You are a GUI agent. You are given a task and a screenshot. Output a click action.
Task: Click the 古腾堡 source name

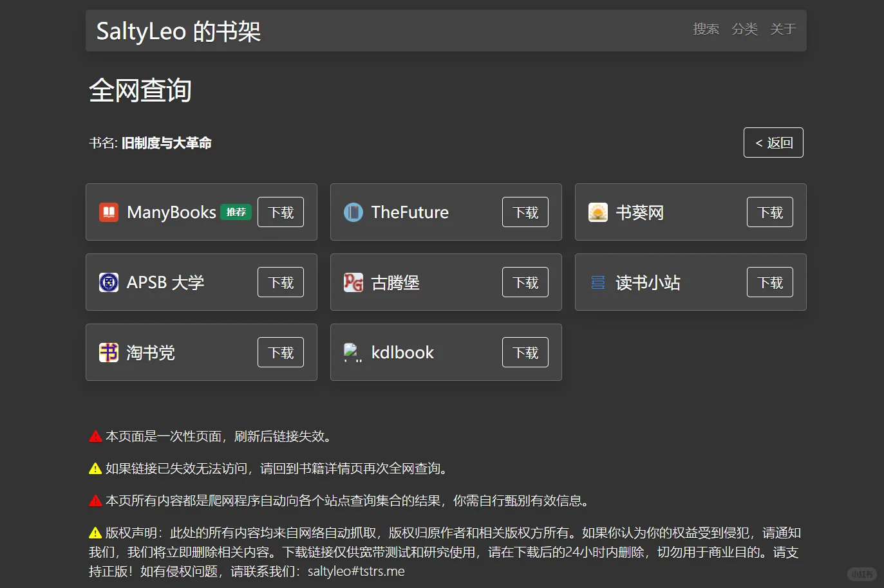point(395,282)
